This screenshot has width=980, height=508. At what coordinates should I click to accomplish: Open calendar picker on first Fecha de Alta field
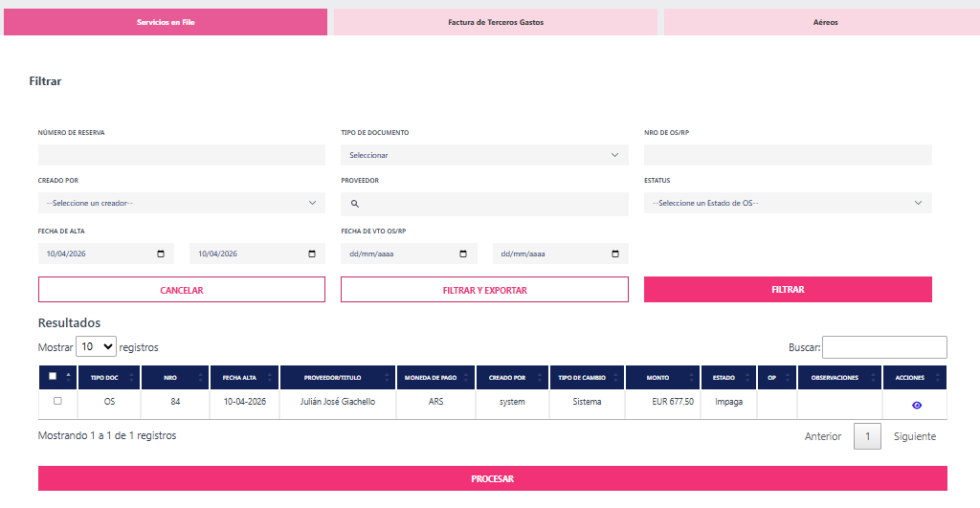tap(161, 254)
